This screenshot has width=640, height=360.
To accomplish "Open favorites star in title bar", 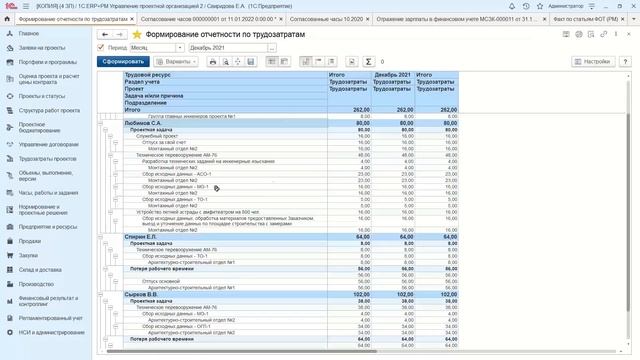I will click(540, 6).
